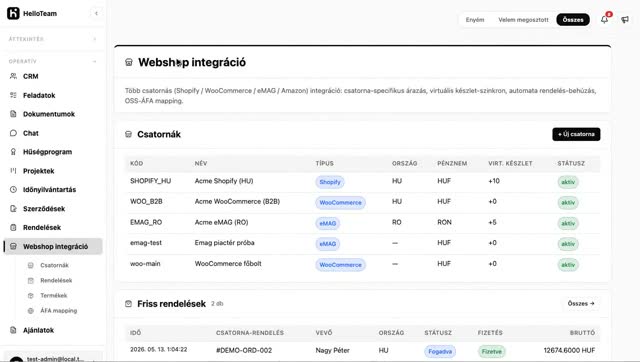
Task: Select the WOO_B2B code cell
Action: coord(146,202)
